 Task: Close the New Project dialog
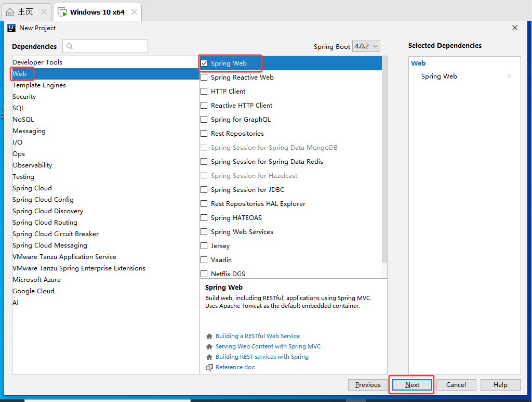pyautogui.click(x=515, y=28)
